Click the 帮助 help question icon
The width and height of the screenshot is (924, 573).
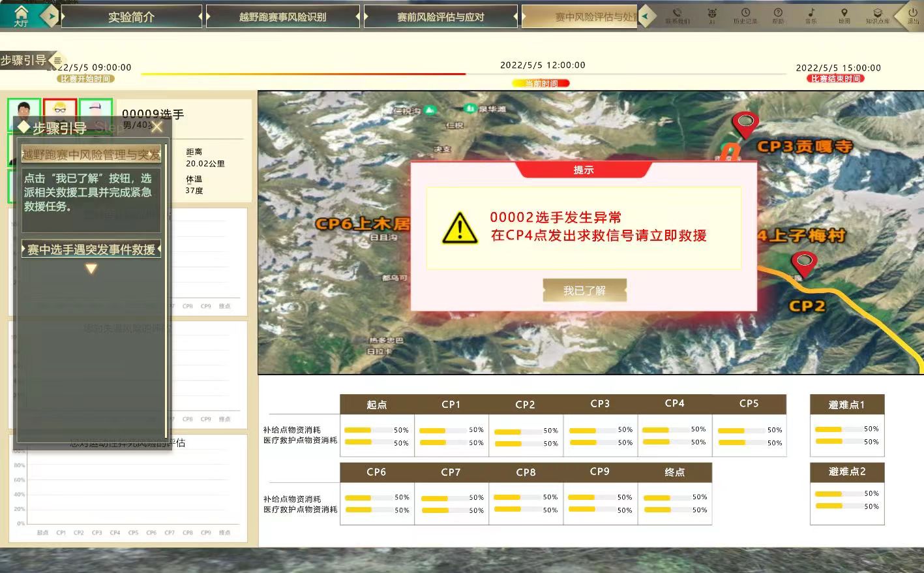tap(778, 15)
